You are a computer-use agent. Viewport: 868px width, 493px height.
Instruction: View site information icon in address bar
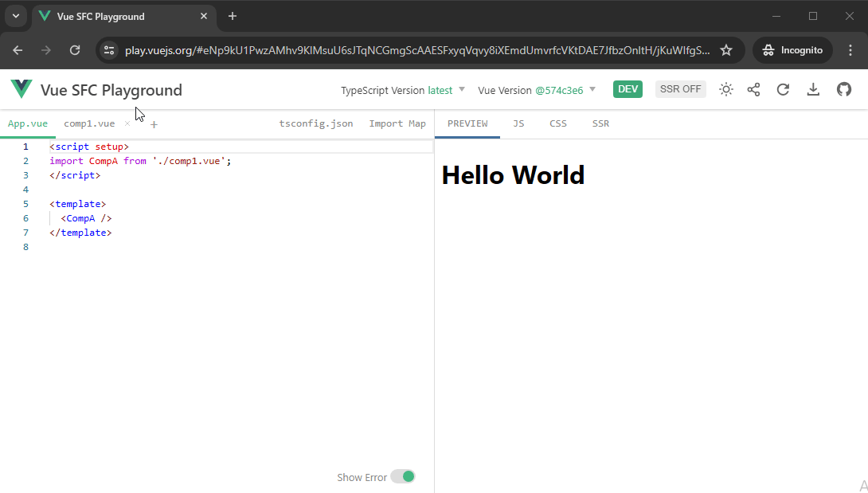pyautogui.click(x=109, y=50)
